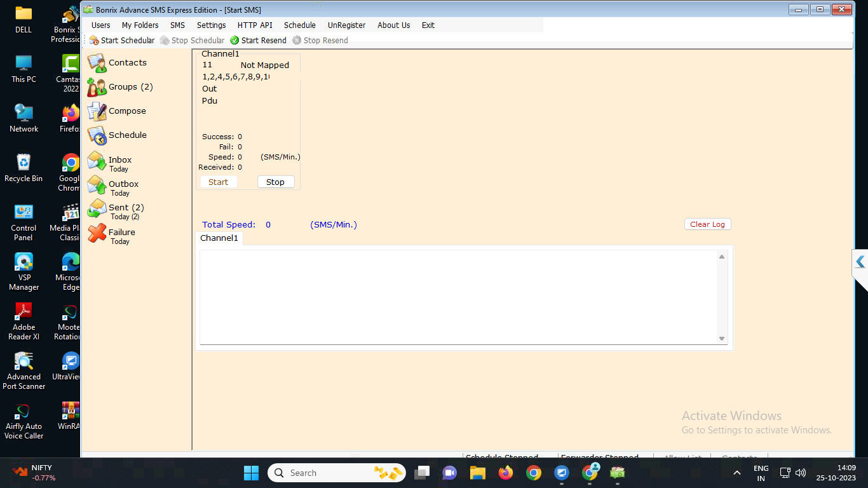Select Recycle Bin desktop icon

coord(24,168)
